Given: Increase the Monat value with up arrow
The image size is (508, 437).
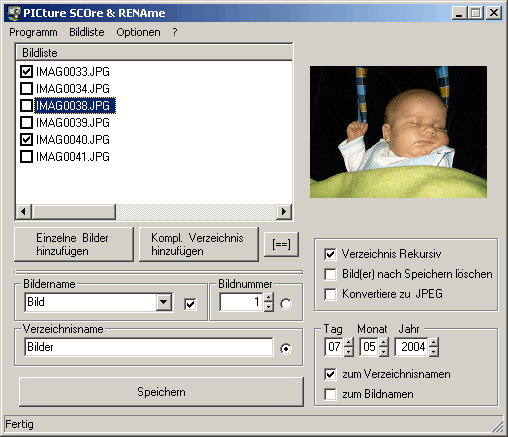Looking at the screenshot, I should click(384, 342).
